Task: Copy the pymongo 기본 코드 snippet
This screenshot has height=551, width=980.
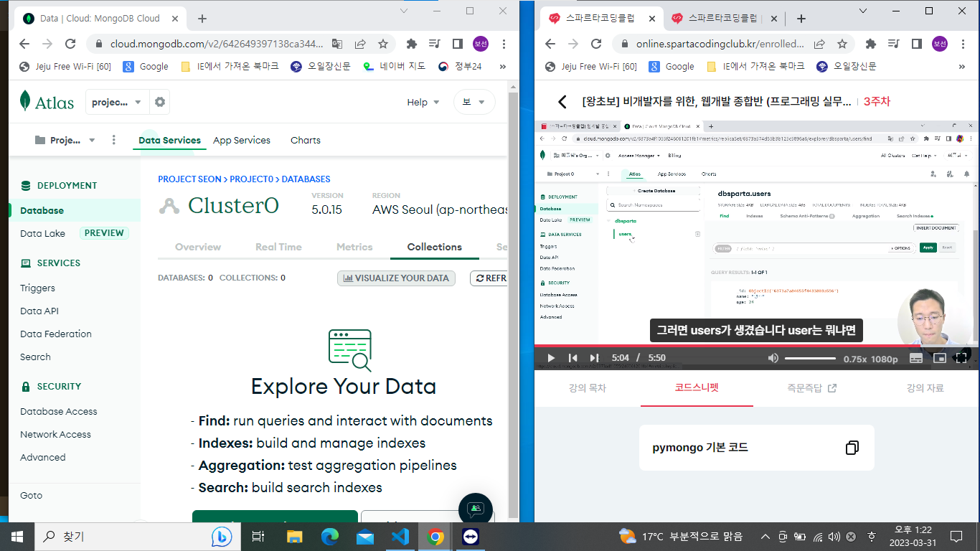Action: coord(852,448)
